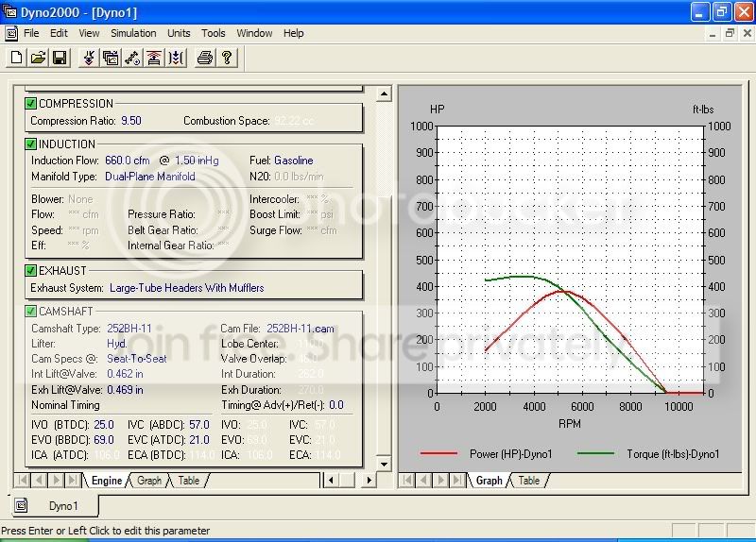Screen dimensions: 756x542
Task: Click the Compression Ratio 9.50 value
Action: pyautogui.click(x=131, y=121)
